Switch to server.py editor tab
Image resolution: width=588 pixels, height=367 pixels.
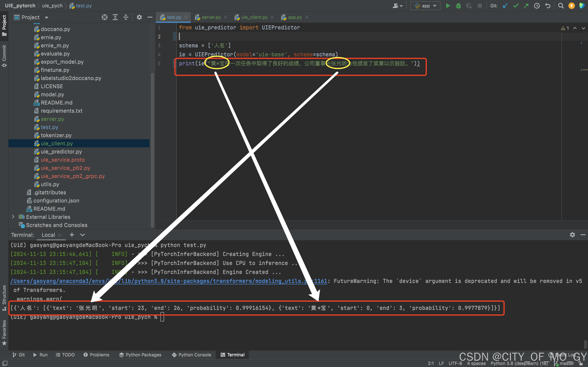coord(211,17)
